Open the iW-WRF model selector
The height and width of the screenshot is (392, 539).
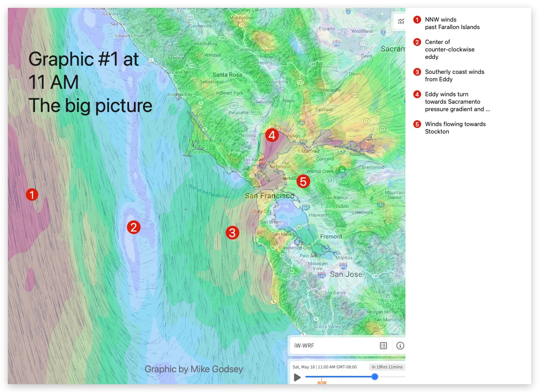click(x=304, y=346)
